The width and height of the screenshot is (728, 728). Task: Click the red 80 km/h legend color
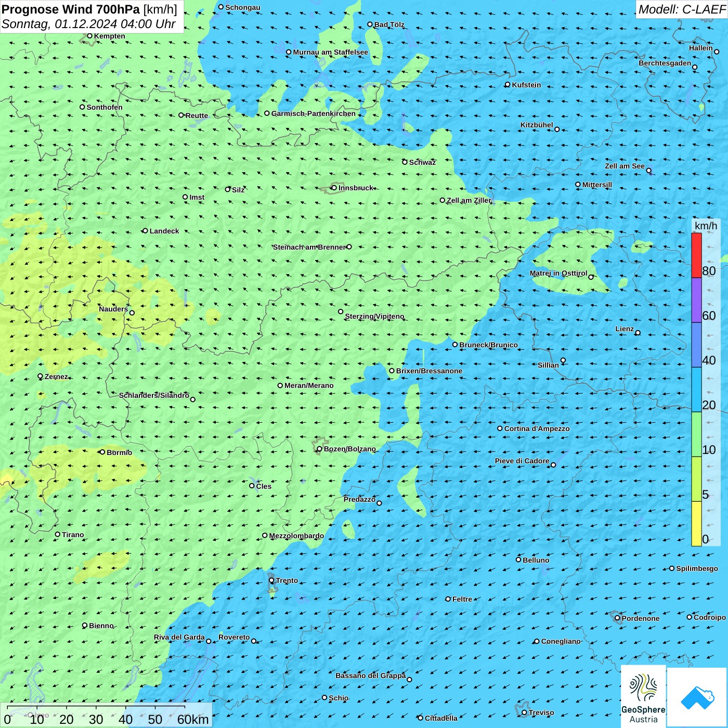click(696, 255)
